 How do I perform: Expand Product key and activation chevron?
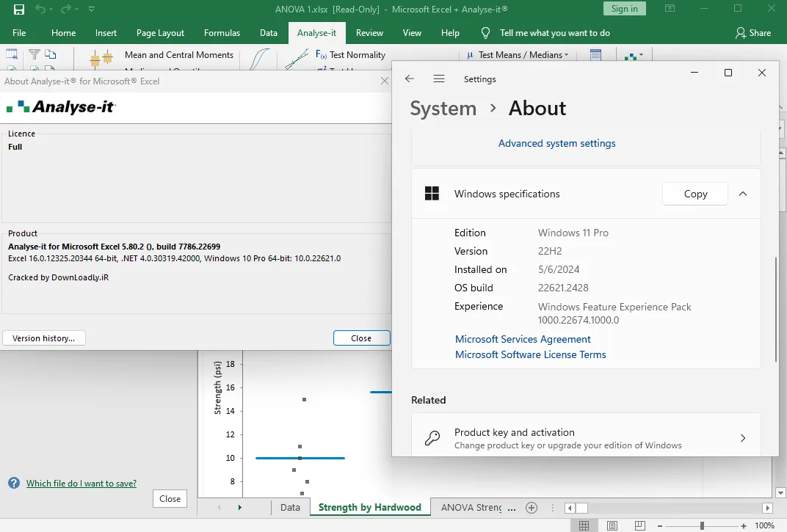(x=743, y=438)
